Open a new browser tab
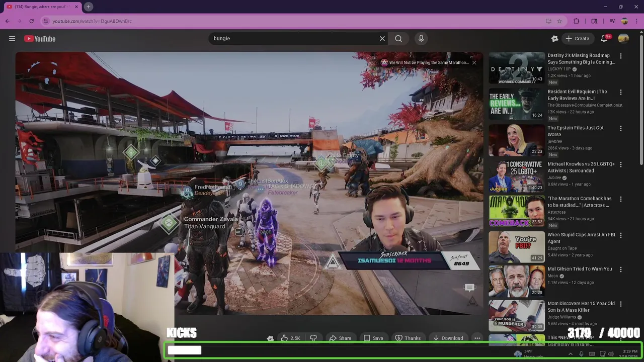 [x=88, y=7]
